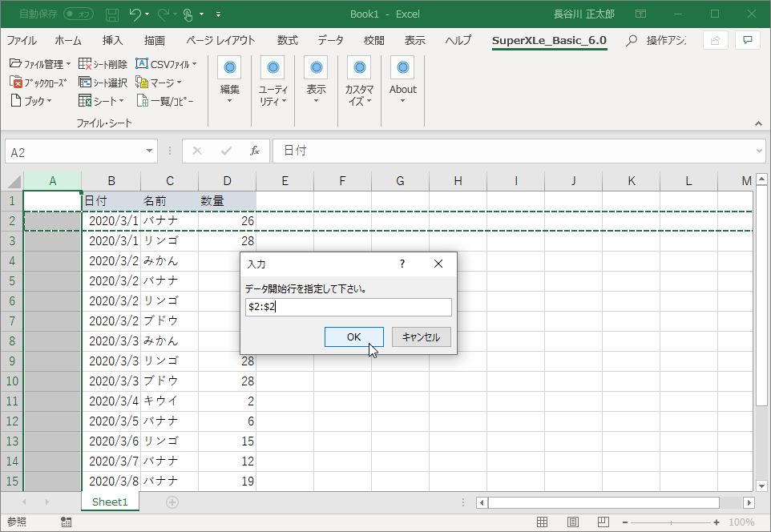The height and width of the screenshot is (532, 771).
Task: Select the SuperXLe_Basic_6.0 tab
Action: coord(549,40)
